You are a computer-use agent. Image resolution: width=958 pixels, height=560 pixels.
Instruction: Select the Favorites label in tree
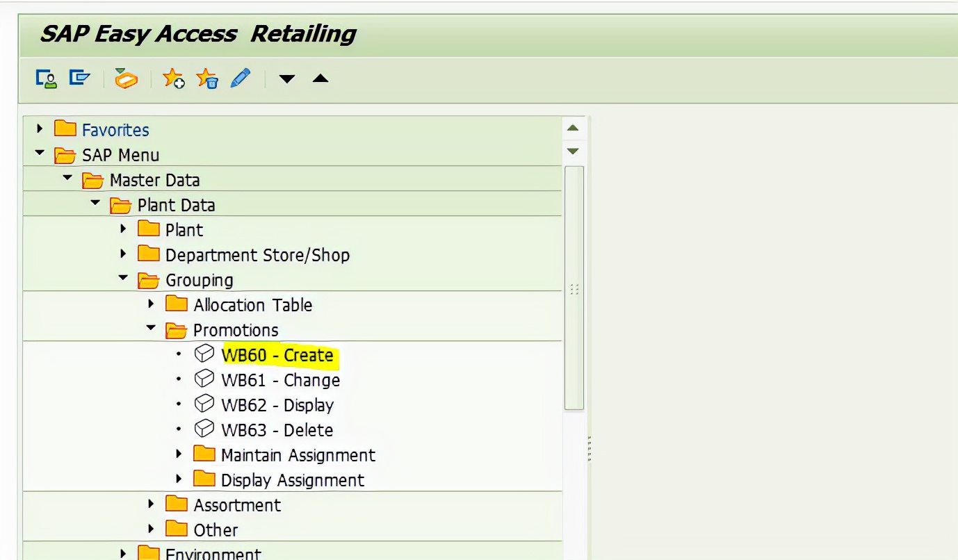(115, 130)
